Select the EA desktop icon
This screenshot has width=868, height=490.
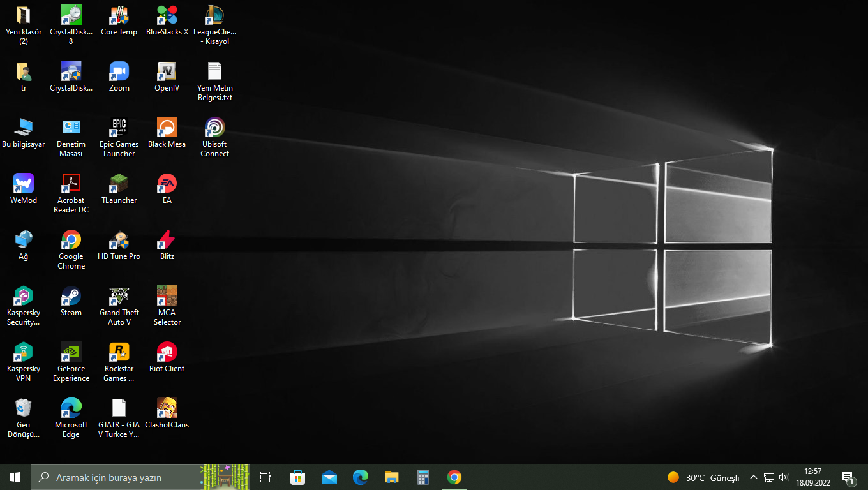click(x=167, y=184)
